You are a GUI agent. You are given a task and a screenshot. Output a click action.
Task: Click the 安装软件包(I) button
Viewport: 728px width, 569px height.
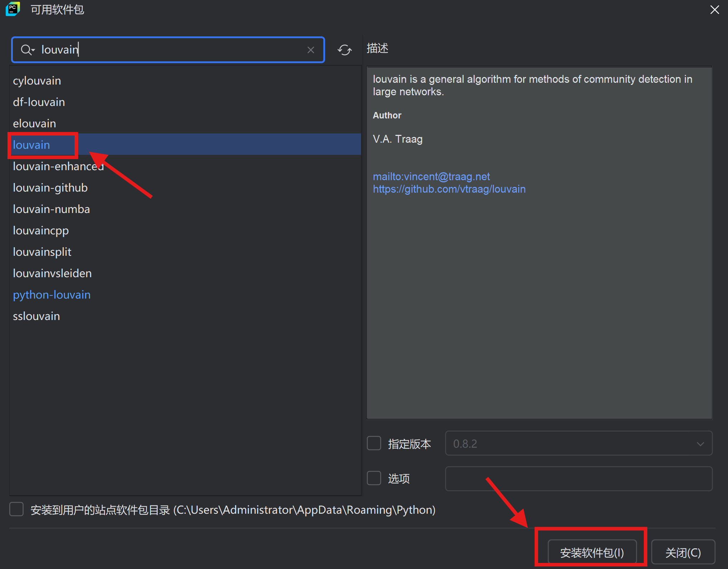point(591,552)
